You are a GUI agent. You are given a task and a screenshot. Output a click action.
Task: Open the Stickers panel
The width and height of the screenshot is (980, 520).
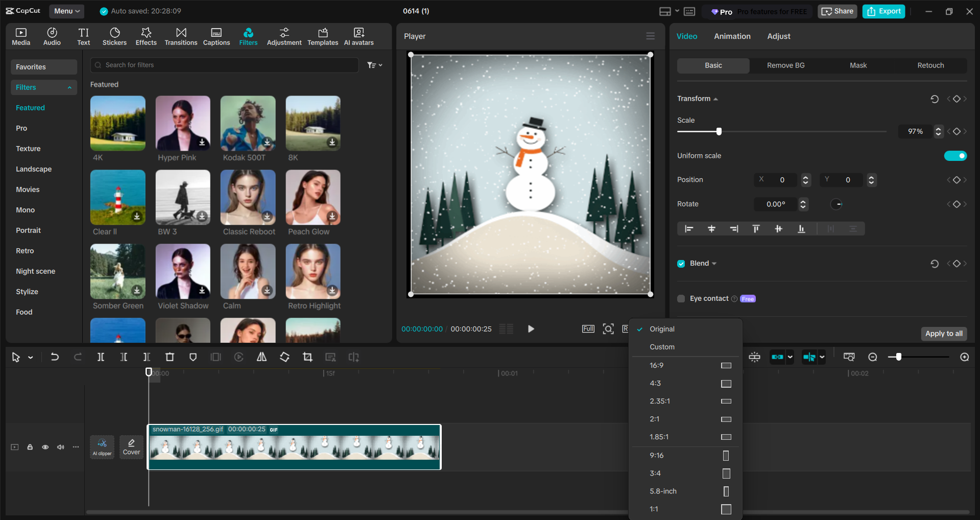(114, 36)
